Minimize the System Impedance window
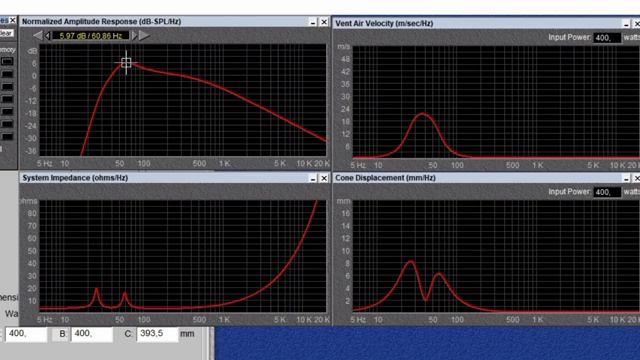 313,178
